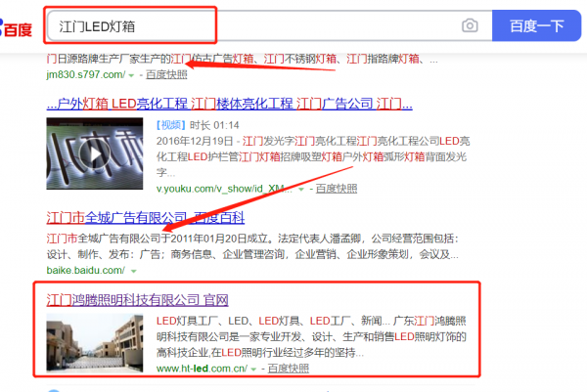Click the 百度一下 search button
The image size is (587, 392).
[537, 25]
